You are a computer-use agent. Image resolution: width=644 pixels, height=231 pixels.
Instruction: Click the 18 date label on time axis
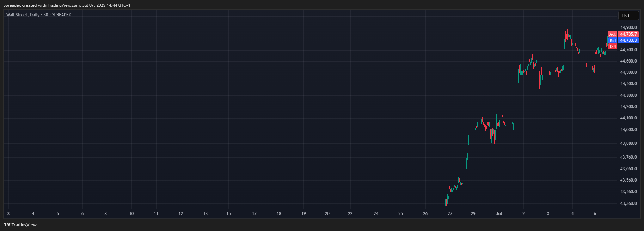[279, 214]
